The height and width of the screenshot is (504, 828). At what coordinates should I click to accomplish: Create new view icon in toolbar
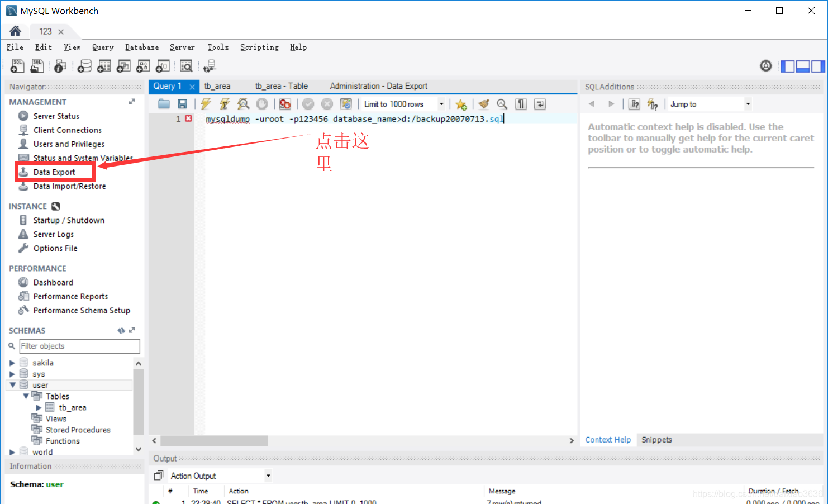(x=123, y=66)
